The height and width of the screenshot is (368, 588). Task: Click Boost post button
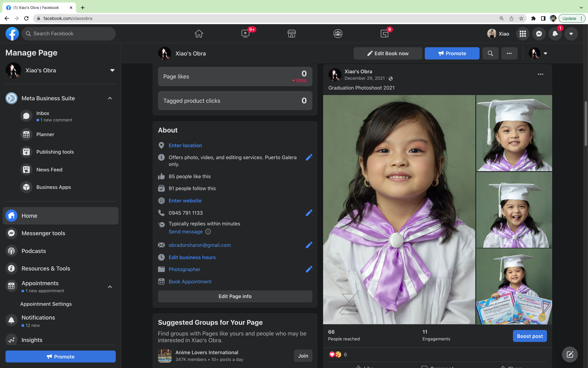pos(530,336)
